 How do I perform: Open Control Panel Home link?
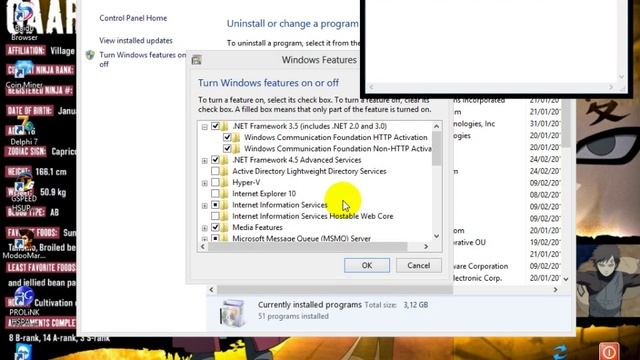tap(133, 18)
